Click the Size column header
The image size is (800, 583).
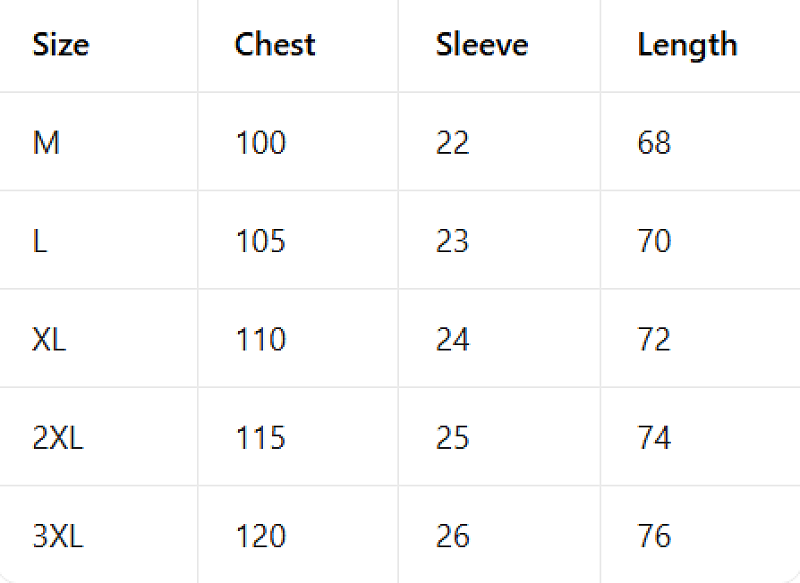[x=61, y=45]
